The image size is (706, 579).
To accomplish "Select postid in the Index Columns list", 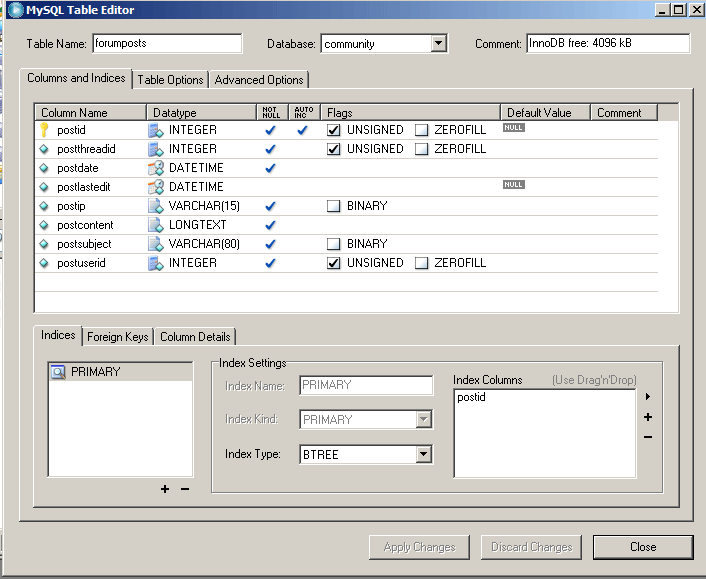I will [x=471, y=397].
